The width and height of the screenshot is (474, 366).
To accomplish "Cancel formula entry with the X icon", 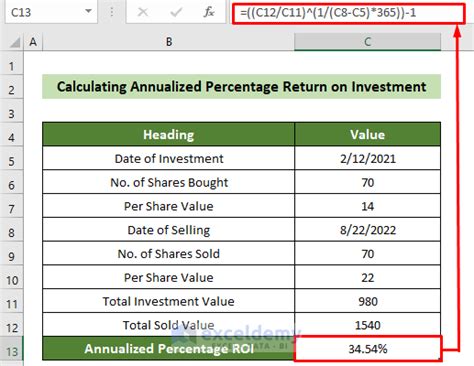I will pos(143,12).
